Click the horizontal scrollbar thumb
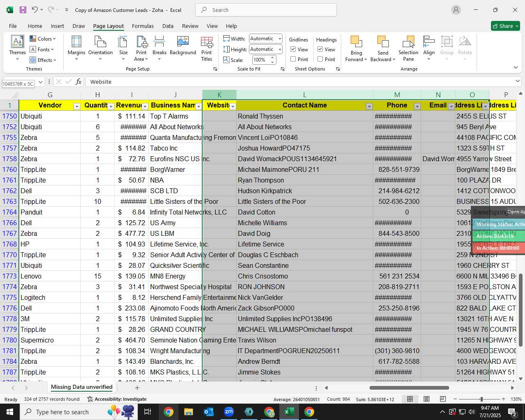Viewport: 525px width, 420px height. point(409,388)
